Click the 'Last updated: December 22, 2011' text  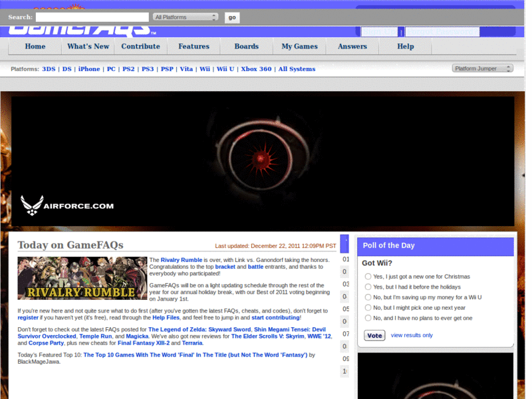tap(275, 246)
